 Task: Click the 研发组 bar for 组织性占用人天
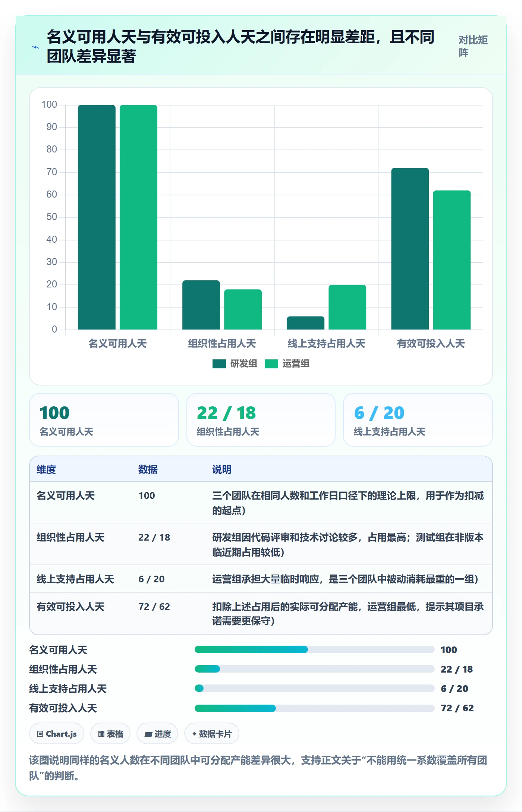201,305
